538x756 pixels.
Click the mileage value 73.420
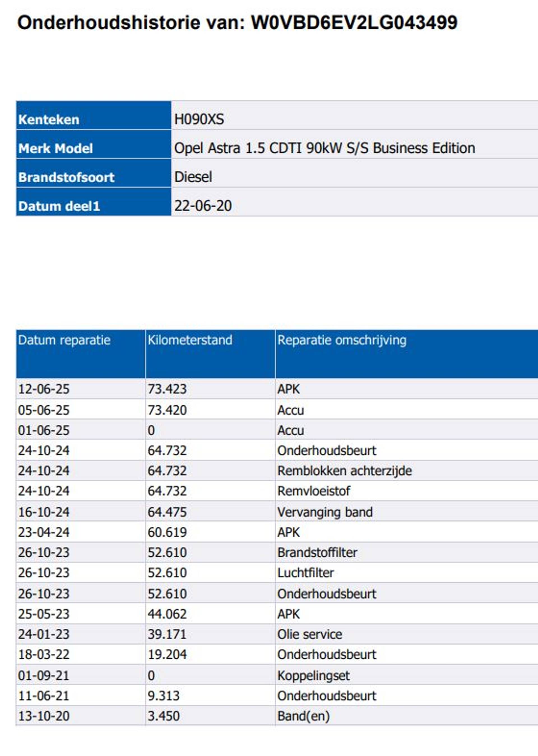167,410
